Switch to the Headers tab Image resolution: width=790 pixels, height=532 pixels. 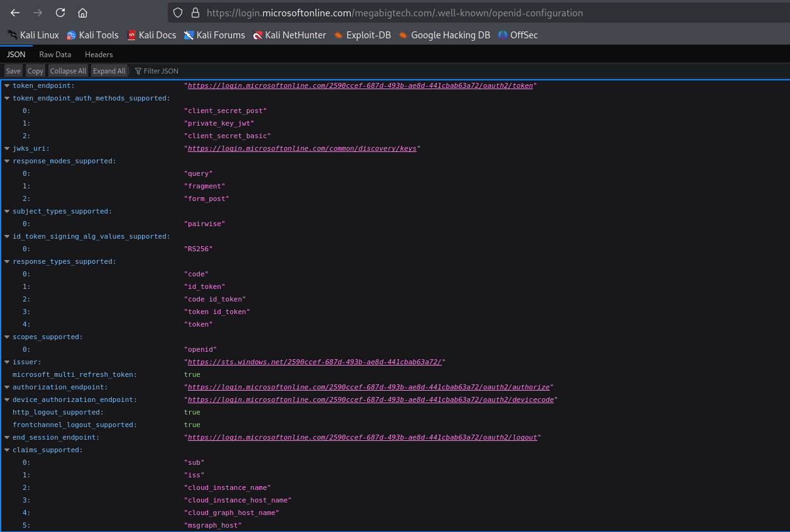[x=99, y=55]
